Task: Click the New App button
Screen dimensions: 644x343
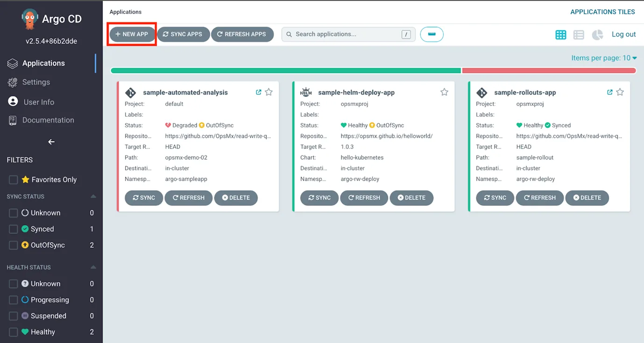Action: coord(132,34)
